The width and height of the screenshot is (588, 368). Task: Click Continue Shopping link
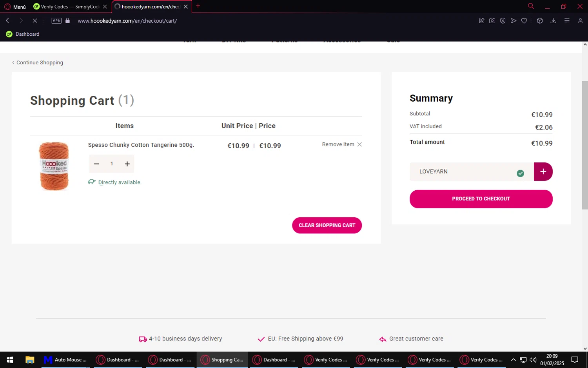click(x=38, y=62)
